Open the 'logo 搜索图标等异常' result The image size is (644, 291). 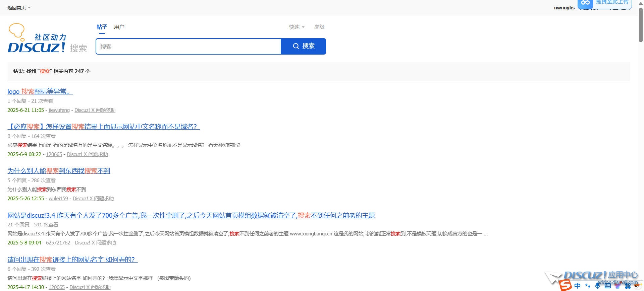coord(40,91)
